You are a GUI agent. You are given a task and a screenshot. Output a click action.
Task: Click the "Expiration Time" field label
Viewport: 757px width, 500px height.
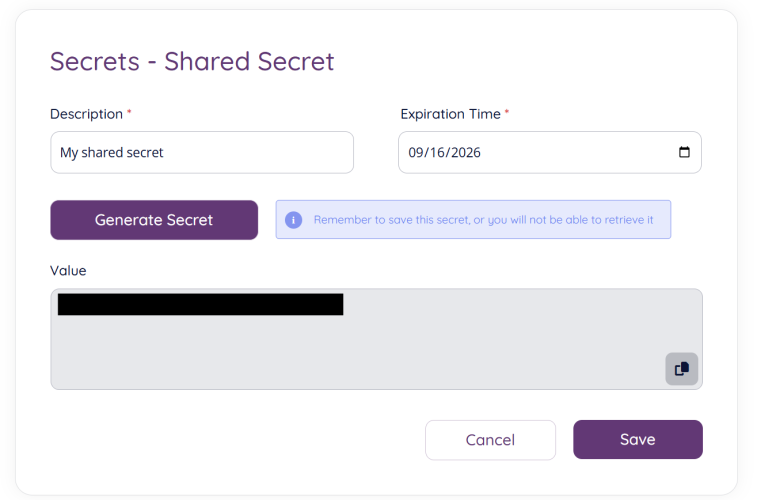pos(450,114)
